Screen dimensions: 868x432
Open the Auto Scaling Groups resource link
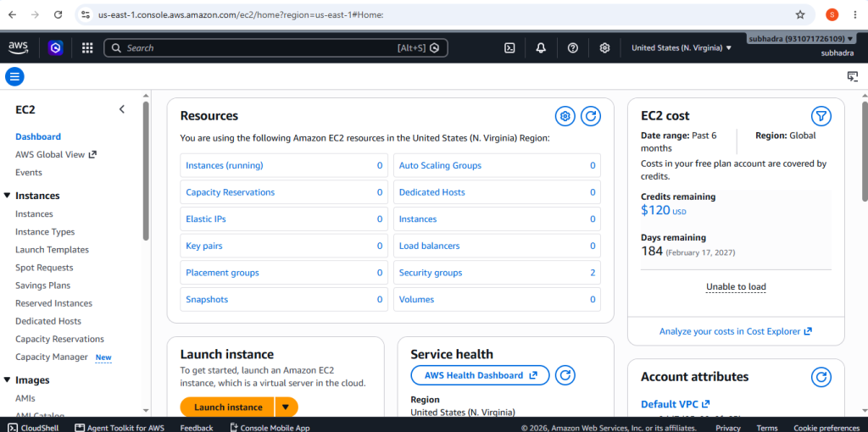[440, 165]
